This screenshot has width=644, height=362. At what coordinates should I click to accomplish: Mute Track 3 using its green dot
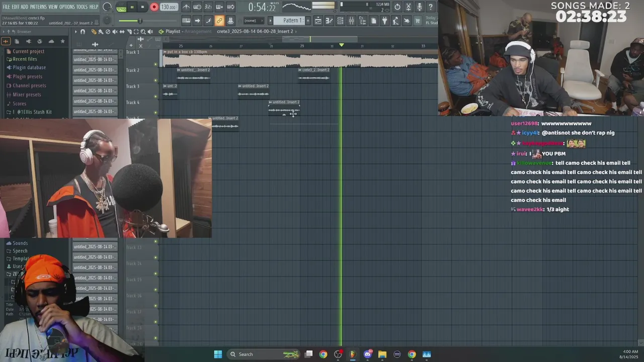click(155, 97)
